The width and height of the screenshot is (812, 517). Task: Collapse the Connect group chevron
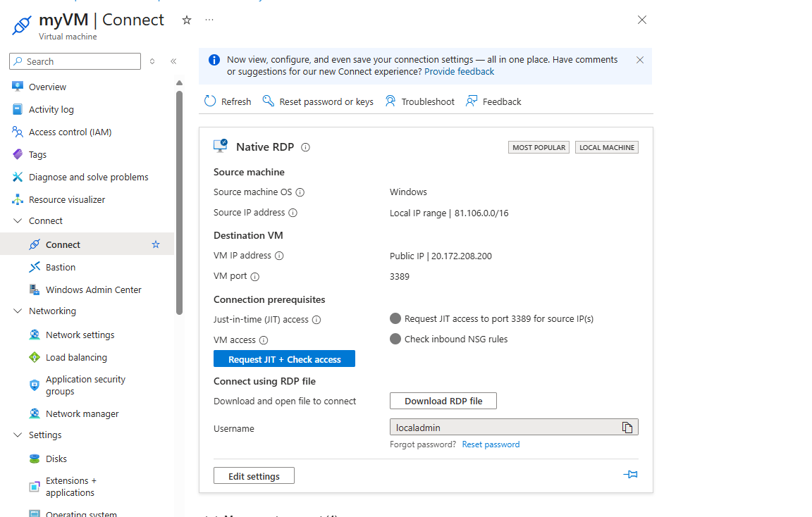18,220
